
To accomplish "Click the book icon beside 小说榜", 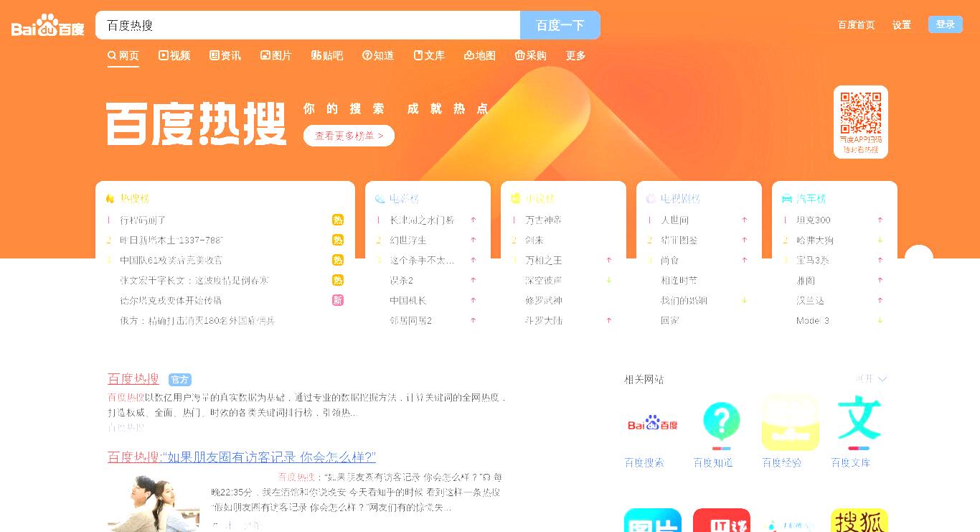I will (x=515, y=198).
